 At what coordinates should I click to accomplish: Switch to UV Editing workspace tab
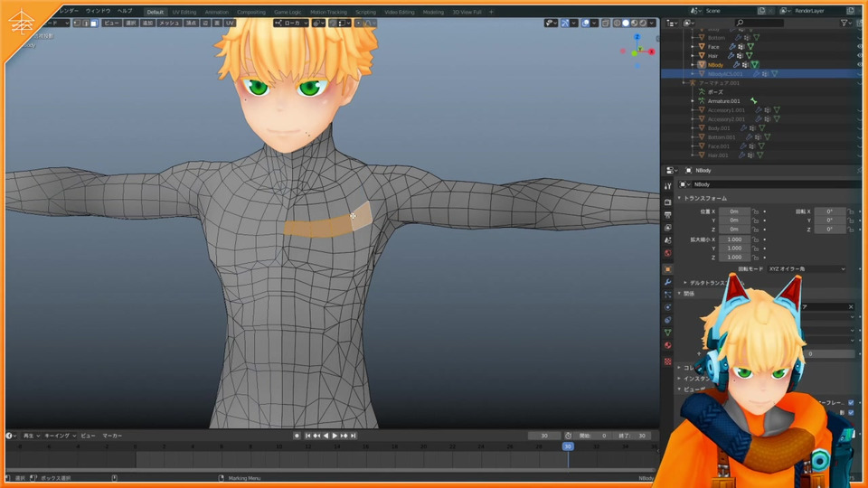click(184, 12)
